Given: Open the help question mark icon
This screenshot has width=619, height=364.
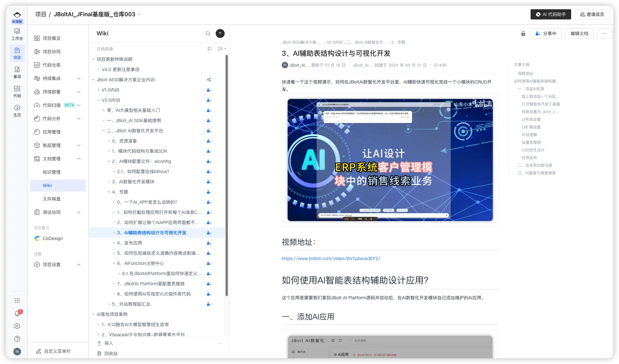Looking at the screenshot, I should [x=17, y=339].
